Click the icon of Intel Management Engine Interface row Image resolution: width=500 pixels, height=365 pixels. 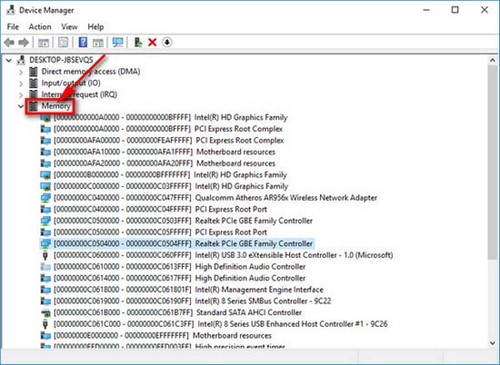tap(45, 290)
